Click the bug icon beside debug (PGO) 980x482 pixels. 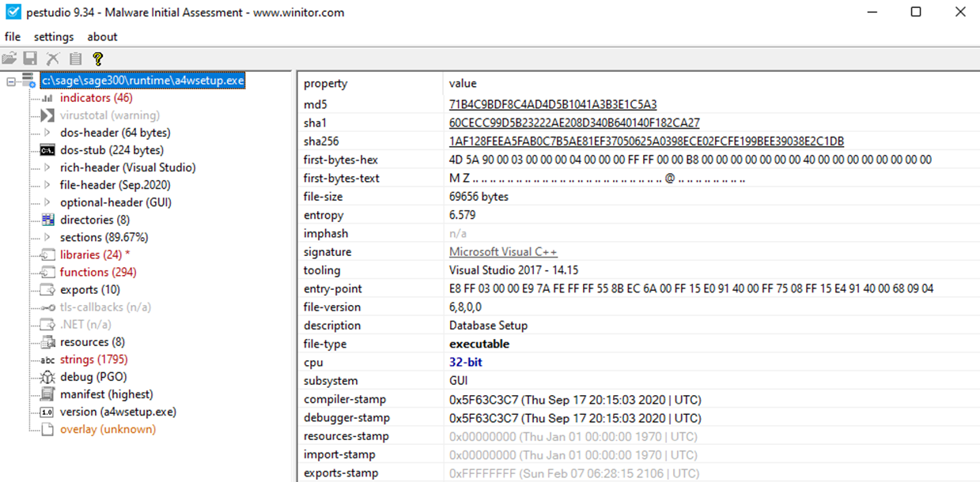coord(47,377)
